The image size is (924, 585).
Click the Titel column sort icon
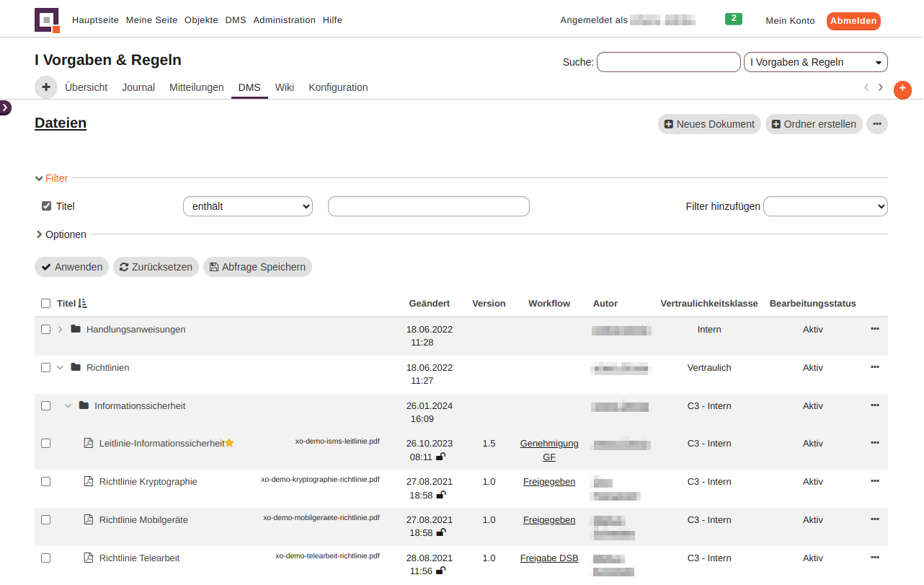pyautogui.click(x=82, y=304)
